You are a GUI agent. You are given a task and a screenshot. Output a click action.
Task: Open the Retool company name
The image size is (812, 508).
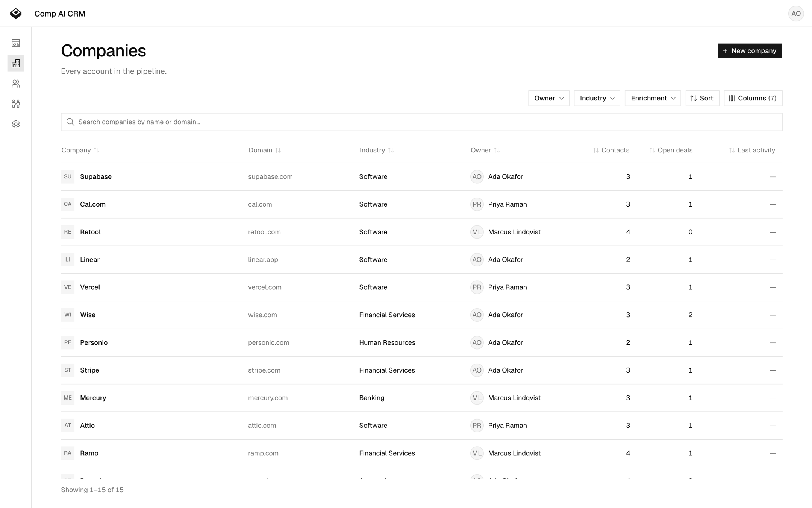click(x=90, y=232)
